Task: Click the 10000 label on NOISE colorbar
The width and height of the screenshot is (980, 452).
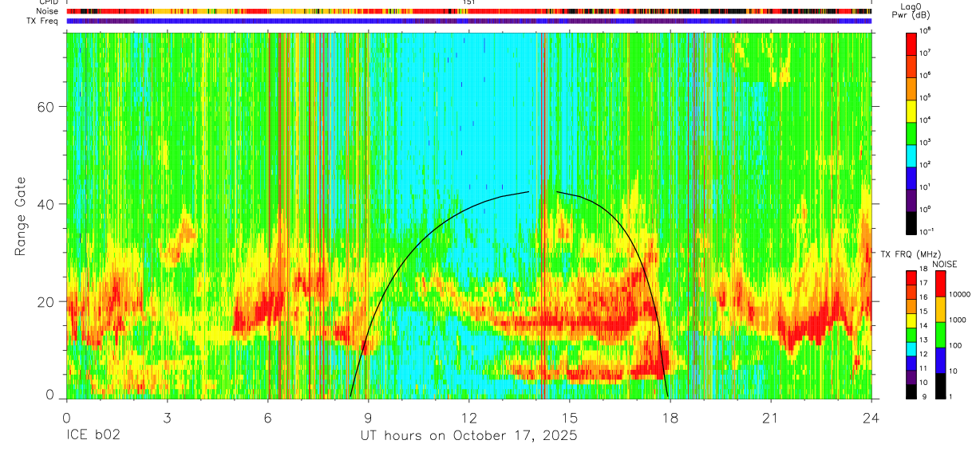Action: 961,295
